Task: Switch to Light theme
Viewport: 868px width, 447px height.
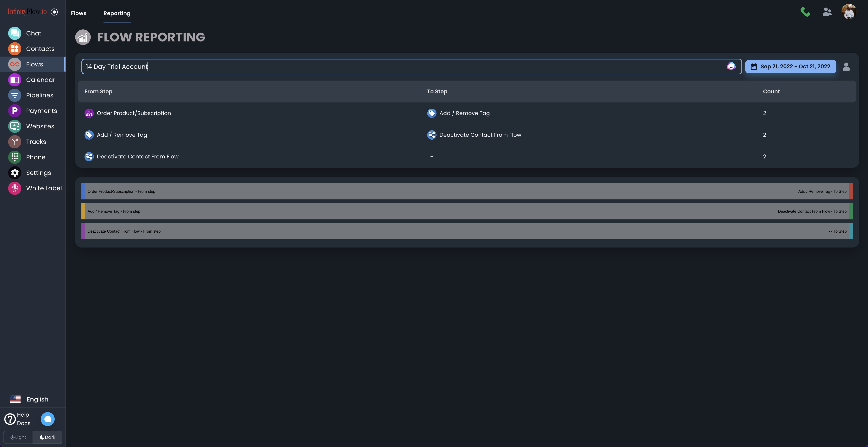Action: (x=18, y=437)
